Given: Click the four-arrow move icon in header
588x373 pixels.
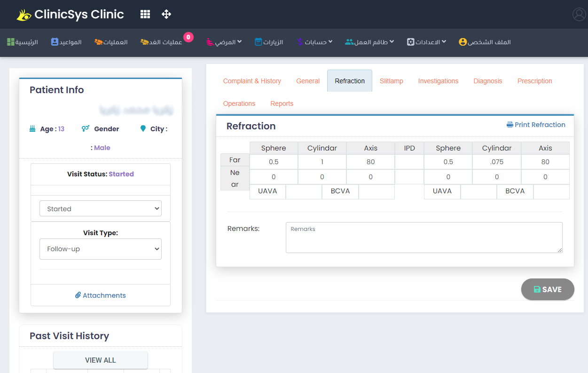Looking at the screenshot, I should 166,14.
